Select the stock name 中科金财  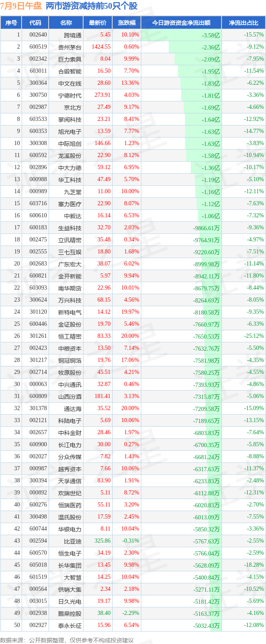[x=70, y=433]
